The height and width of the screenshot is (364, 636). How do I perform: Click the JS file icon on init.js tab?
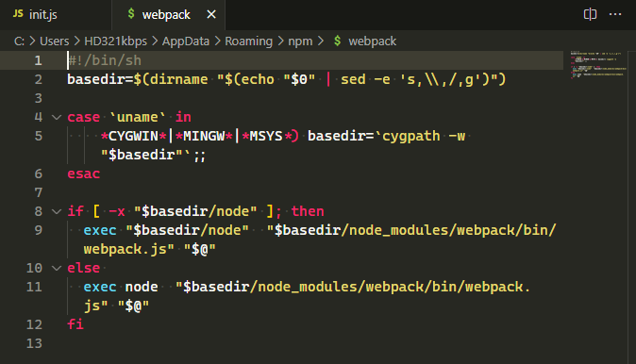coord(18,14)
